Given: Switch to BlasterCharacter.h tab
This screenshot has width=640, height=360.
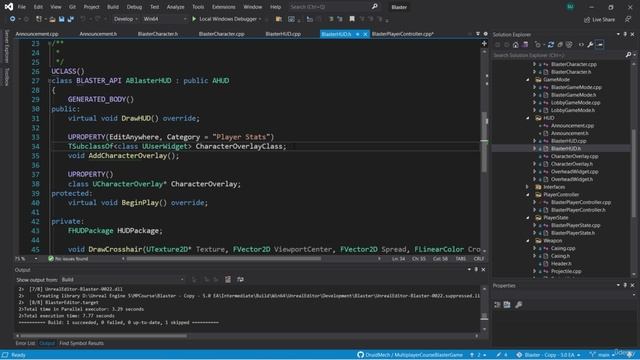Looking at the screenshot, I should pyautogui.click(x=158, y=34).
